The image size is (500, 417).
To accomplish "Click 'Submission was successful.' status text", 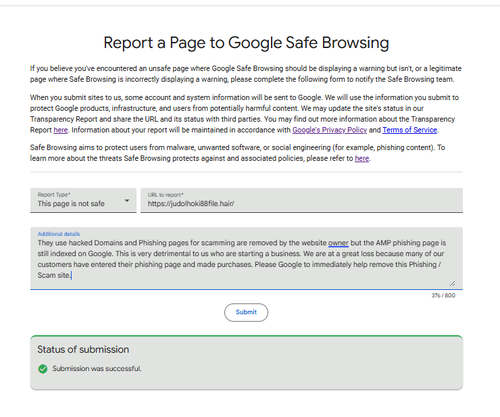I will coord(97,369).
